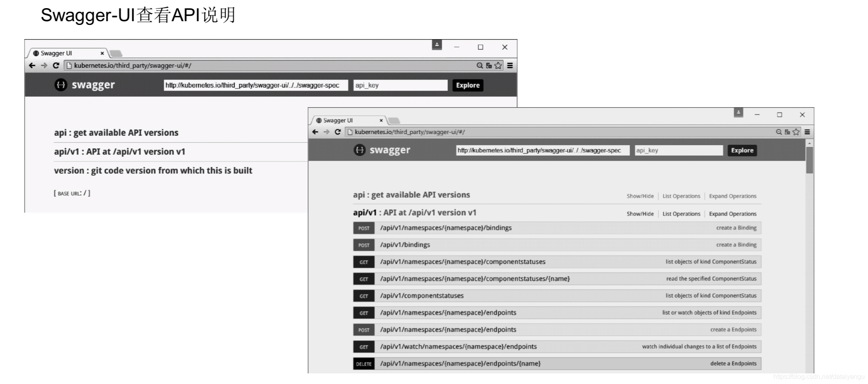Image resolution: width=868 pixels, height=384 pixels.
Task: Focus api_key field in back window
Action: tap(401, 85)
